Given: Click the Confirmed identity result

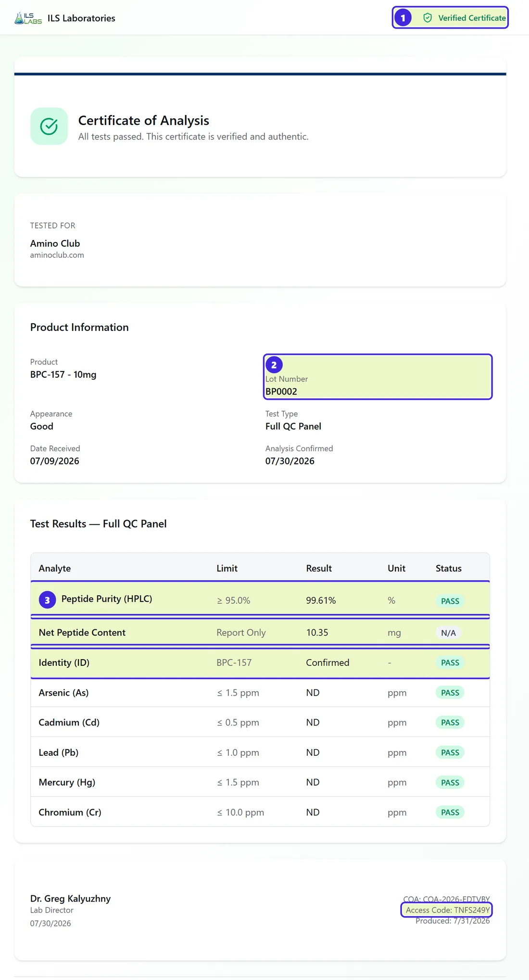Looking at the screenshot, I should coord(327,662).
